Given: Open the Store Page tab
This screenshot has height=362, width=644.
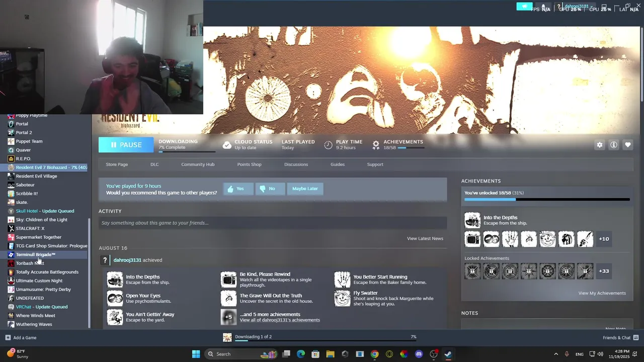Looking at the screenshot, I should point(117,164).
